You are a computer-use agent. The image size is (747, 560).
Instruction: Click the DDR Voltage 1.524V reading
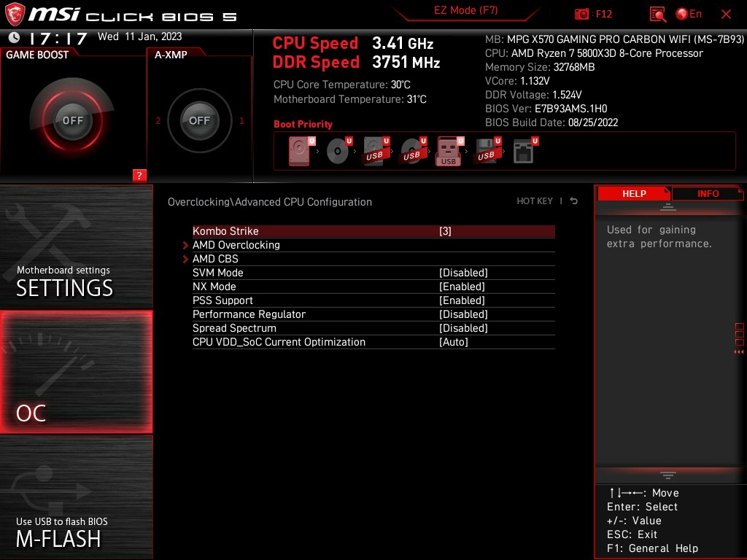[x=533, y=95]
